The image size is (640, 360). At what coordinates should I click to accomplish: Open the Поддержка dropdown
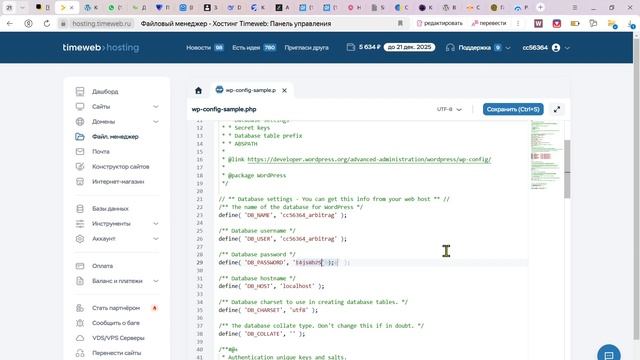[478, 48]
